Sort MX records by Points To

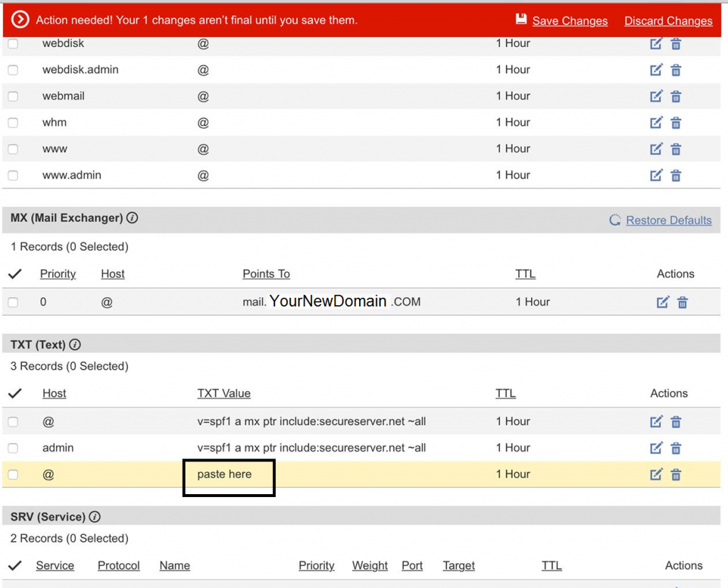click(x=267, y=274)
